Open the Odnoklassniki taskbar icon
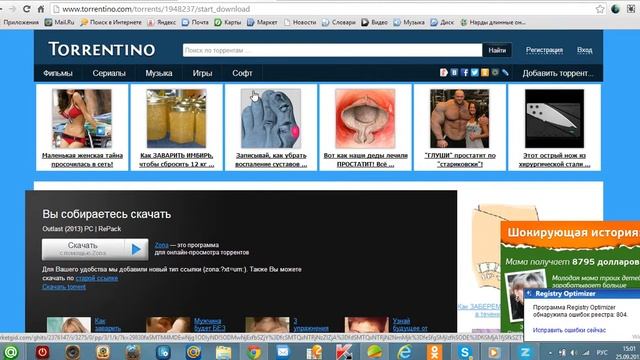640x360 pixels. (x=434, y=351)
